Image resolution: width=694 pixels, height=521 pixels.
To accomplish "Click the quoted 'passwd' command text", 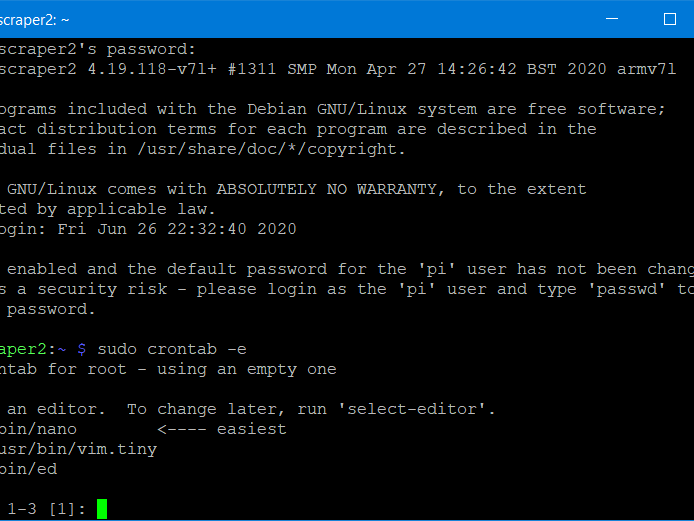I will [x=627, y=289].
